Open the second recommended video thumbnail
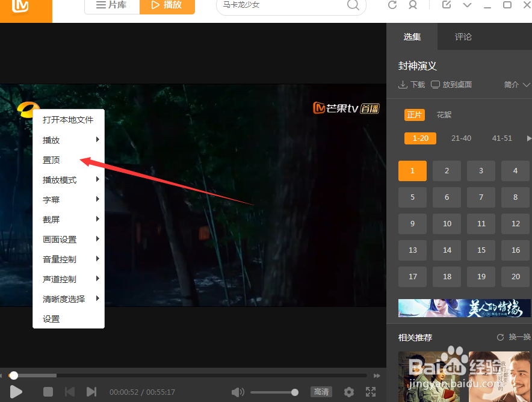Viewport: 532px width, 402px height. point(499,377)
